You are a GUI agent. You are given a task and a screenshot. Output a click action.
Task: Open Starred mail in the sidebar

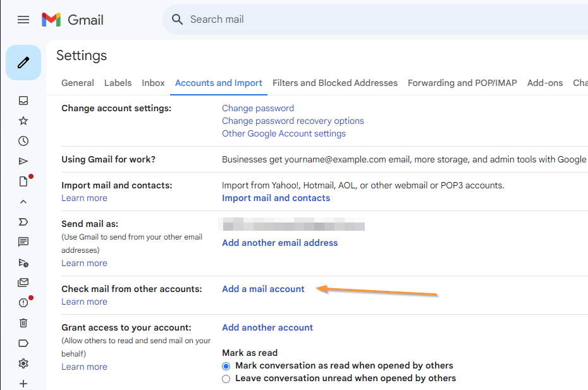coord(23,121)
